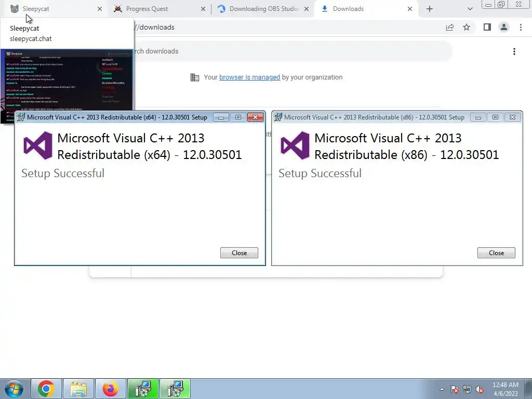The image size is (532, 399).
Task: Minimize the x64 Redistributable setup window
Action: pyautogui.click(x=221, y=117)
